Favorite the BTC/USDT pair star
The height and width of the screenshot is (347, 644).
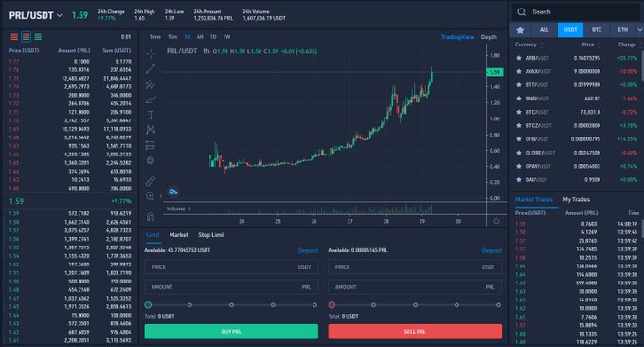pyautogui.click(x=519, y=112)
